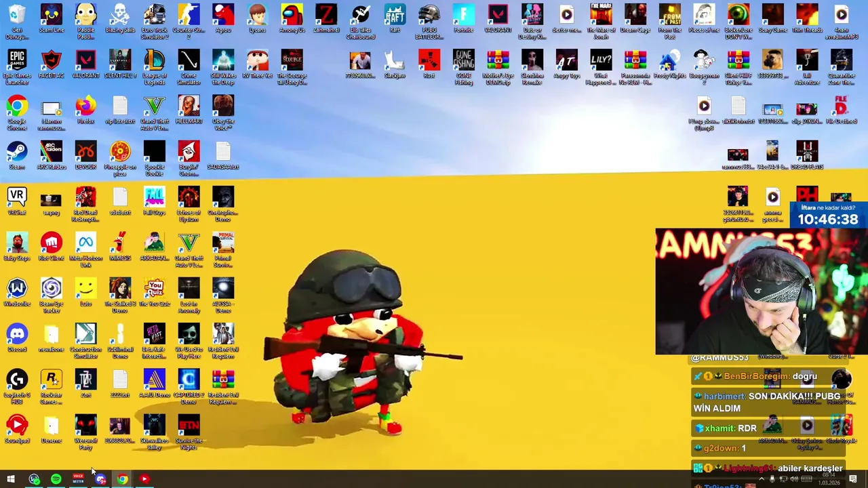
Task: Launch ARC Raiders icon
Action: (52, 155)
